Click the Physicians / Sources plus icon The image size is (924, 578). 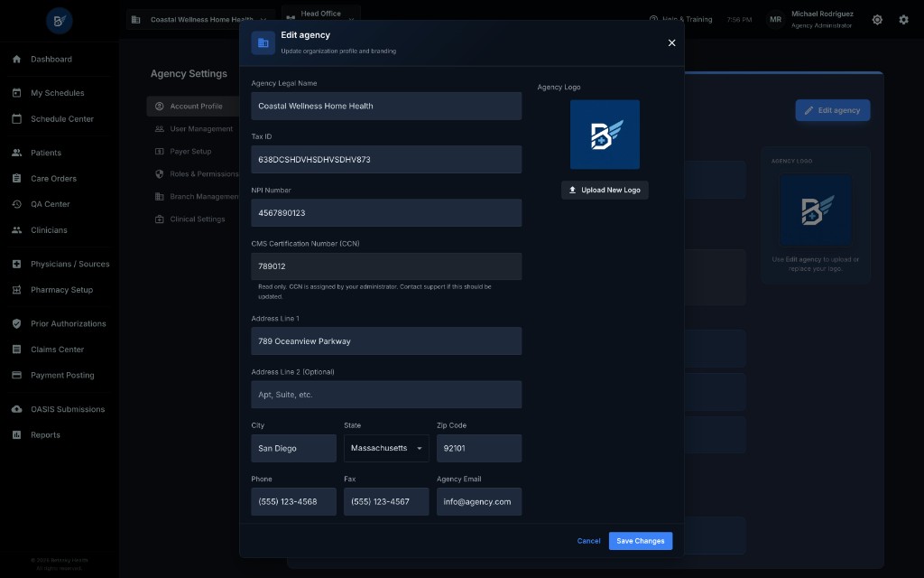point(16,264)
